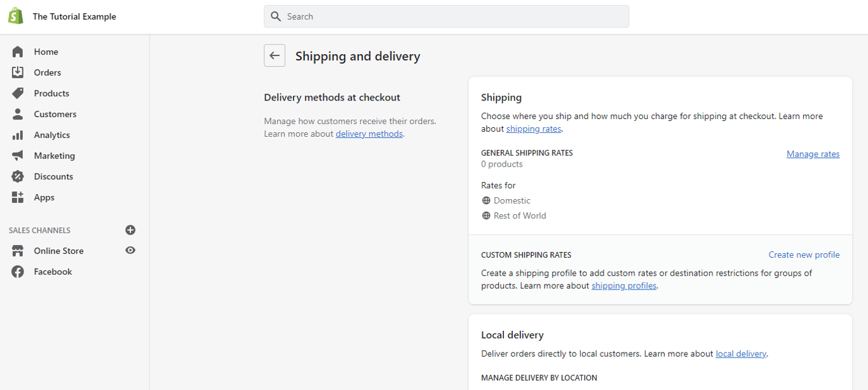
Task: Open the Orders section icon
Action: 18,72
